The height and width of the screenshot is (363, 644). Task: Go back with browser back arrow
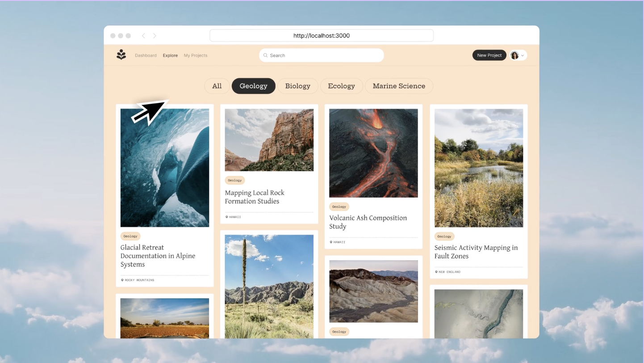[x=143, y=36]
